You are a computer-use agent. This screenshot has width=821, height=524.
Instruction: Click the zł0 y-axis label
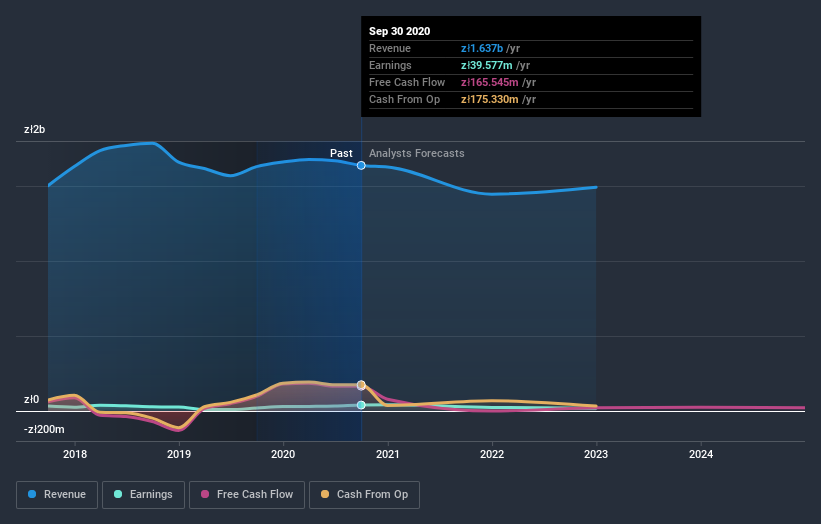[31, 399]
